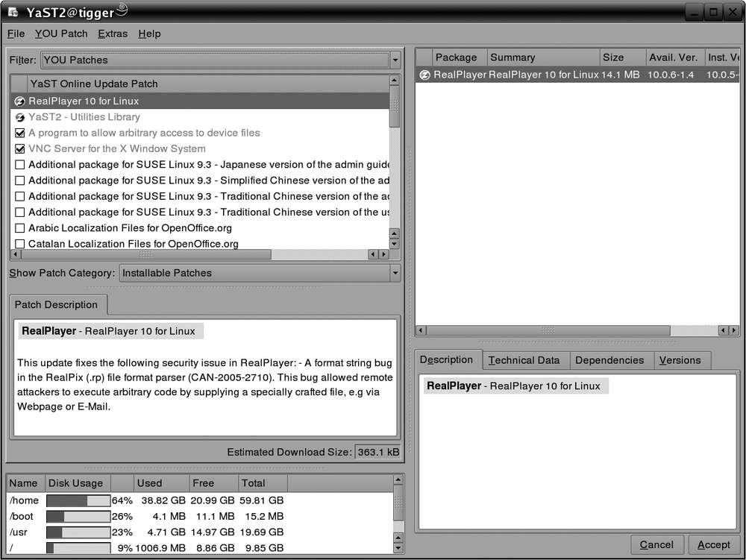Screen dimensions: 746x560
Task: Switch to the Versions tab
Action: (681, 360)
